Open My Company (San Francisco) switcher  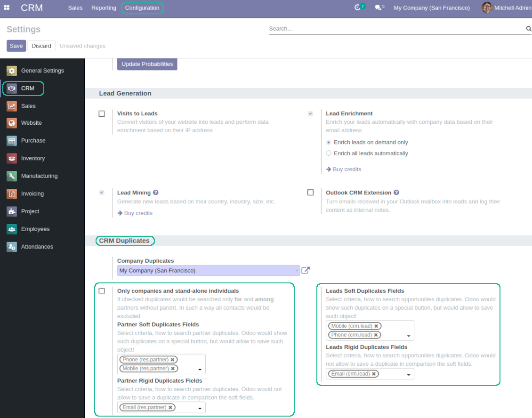(x=432, y=8)
